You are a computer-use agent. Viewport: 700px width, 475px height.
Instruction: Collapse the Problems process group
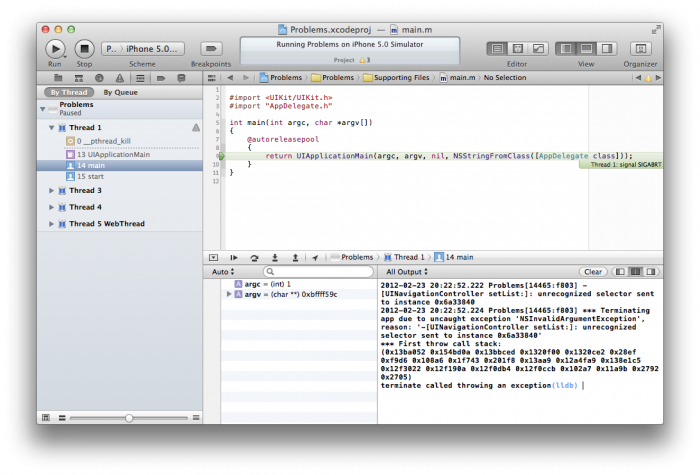pos(43,108)
